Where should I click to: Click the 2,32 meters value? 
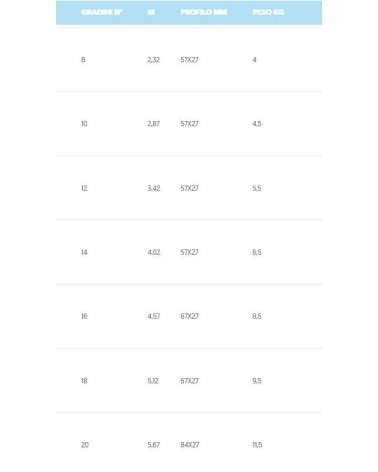tap(153, 60)
